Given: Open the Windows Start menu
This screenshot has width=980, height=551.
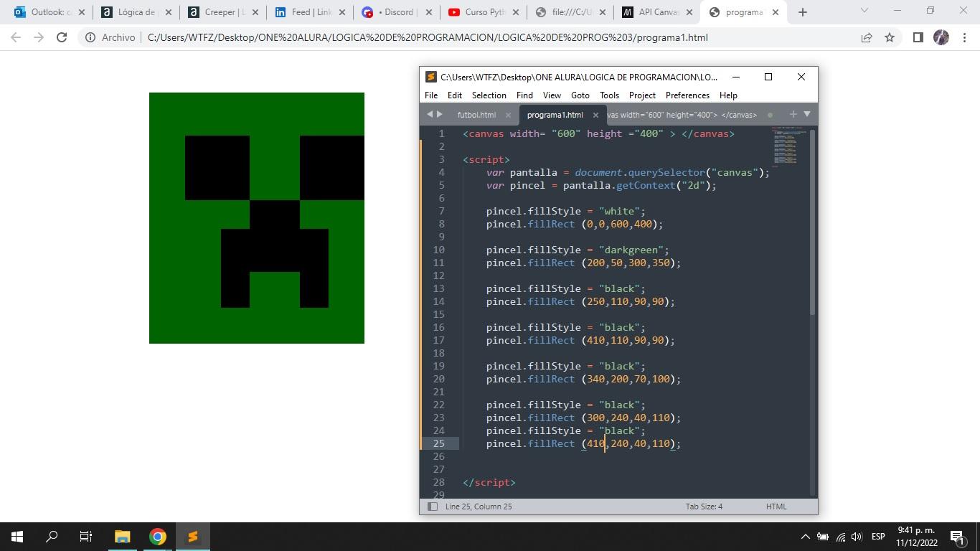Looking at the screenshot, I should coord(17,537).
